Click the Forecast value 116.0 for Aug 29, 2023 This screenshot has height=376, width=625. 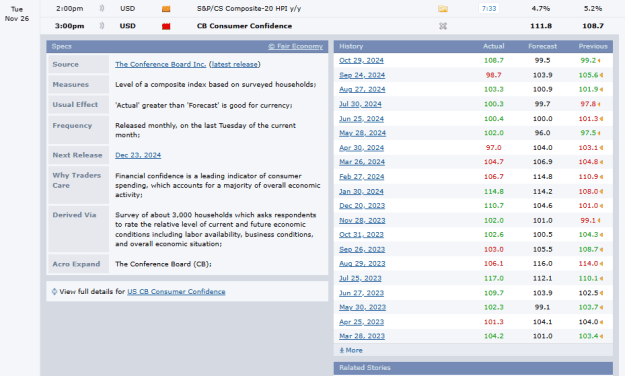tap(542, 264)
